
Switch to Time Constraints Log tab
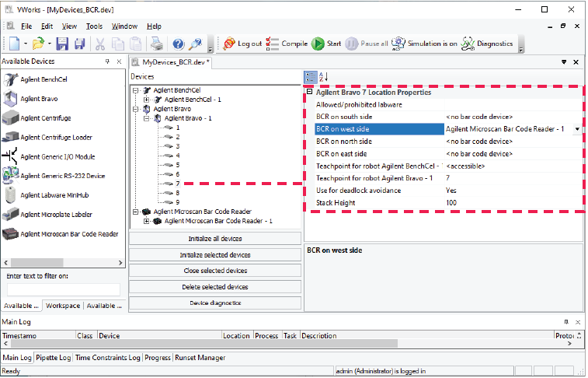(x=108, y=358)
